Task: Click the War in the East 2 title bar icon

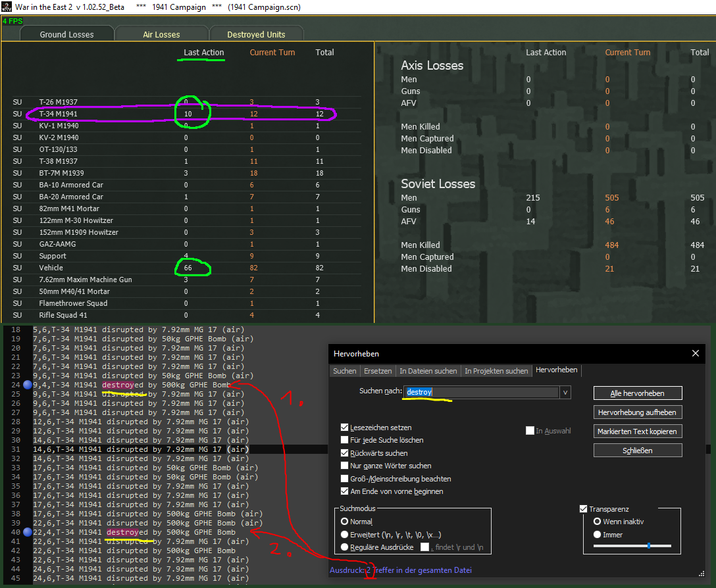Action: tap(7, 7)
